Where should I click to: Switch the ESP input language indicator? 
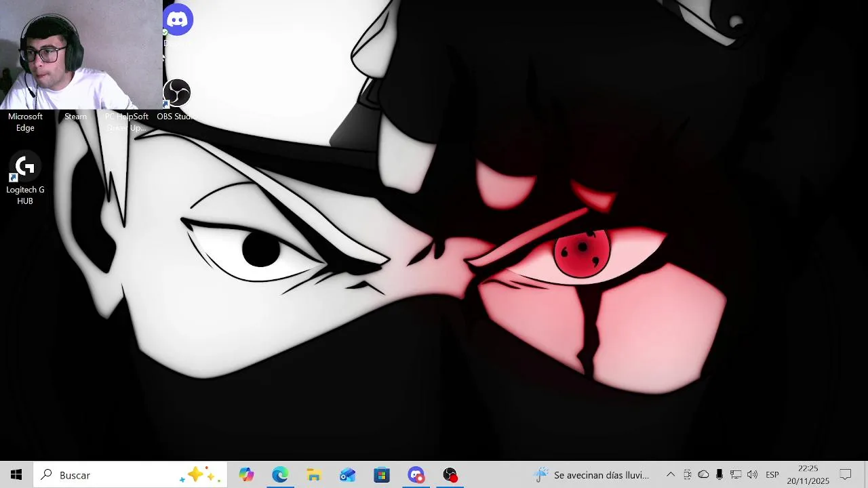click(x=772, y=475)
